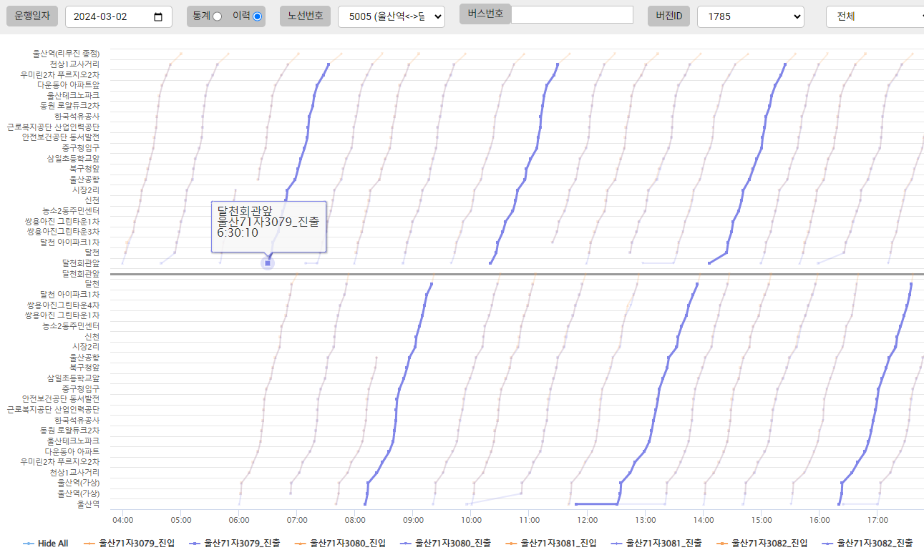Image resolution: width=924 pixels, height=560 pixels.
Task: Toggle 울산71자3082_진출 legend series
Action: [875, 544]
